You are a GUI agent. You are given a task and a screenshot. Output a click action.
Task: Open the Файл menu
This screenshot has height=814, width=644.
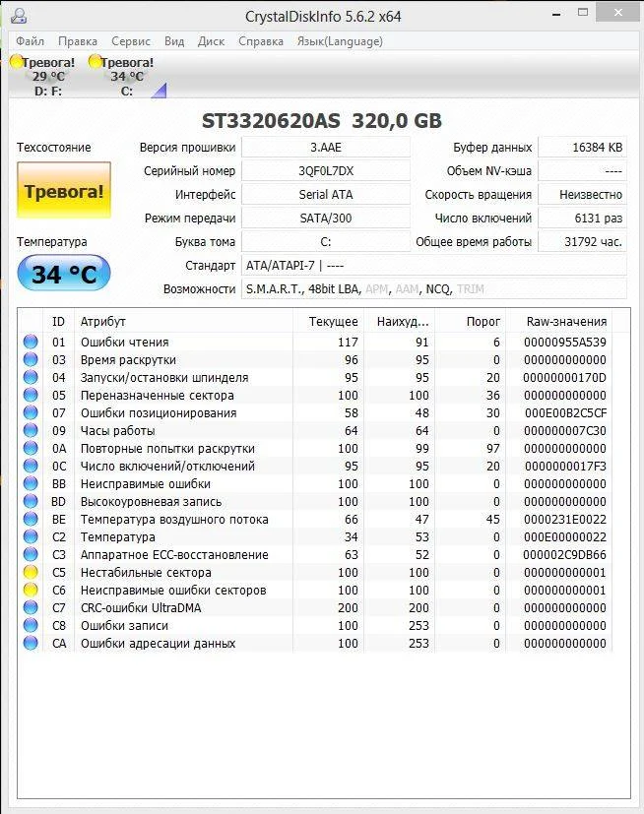click(x=30, y=41)
